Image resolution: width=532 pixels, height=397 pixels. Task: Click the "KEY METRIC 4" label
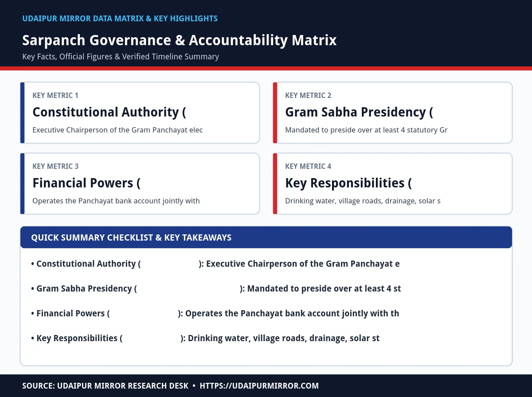(x=308, y=166)
